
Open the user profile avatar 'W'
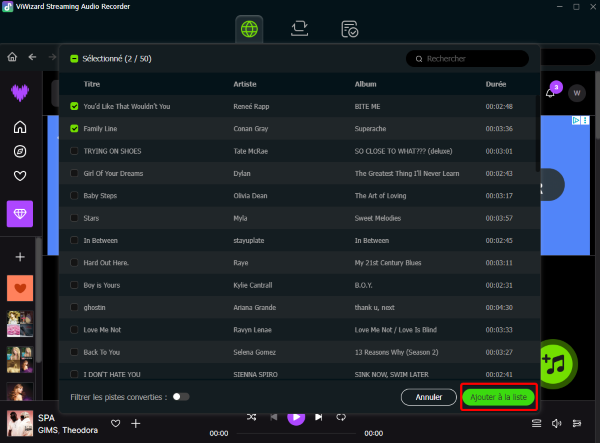[x=577, y=93]
